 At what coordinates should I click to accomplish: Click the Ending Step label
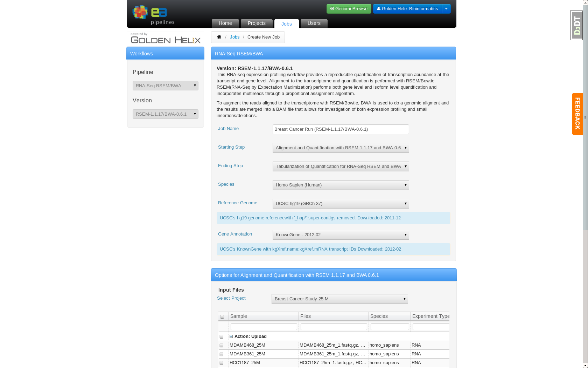[230, 166]
